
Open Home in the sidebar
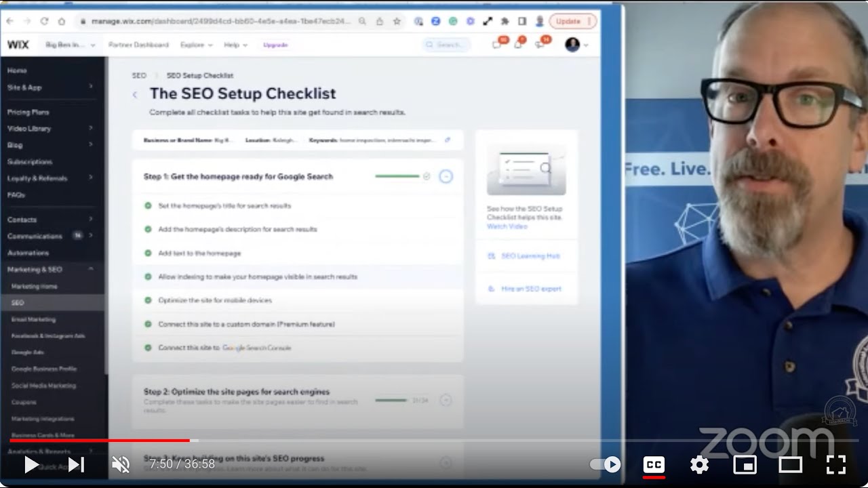point(17,70)
